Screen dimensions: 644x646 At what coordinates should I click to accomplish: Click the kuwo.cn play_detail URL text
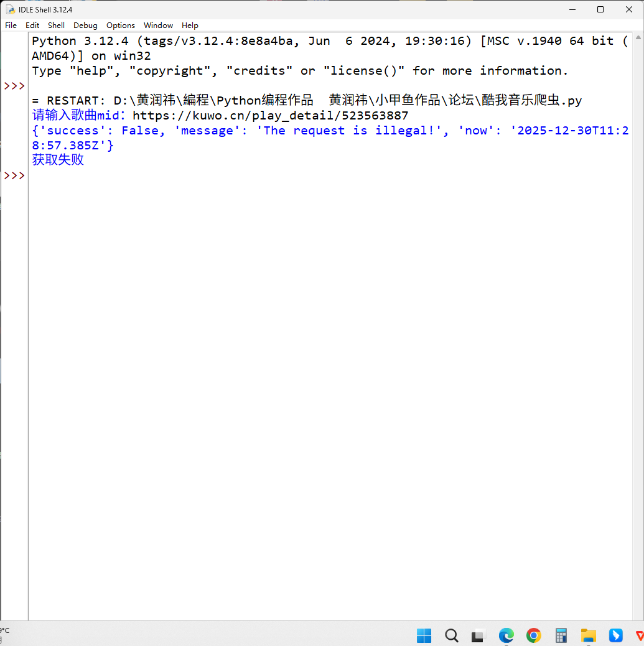coord(270,116)
